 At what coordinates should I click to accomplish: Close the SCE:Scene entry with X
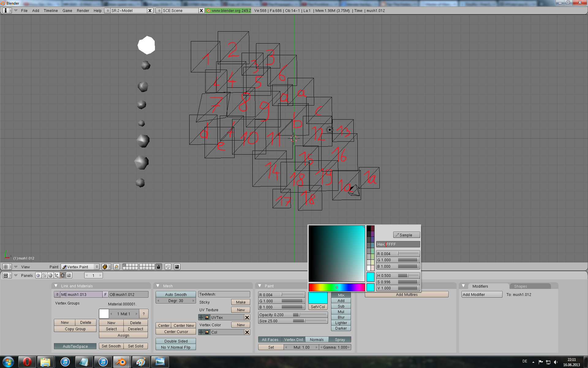coord(201,10)
